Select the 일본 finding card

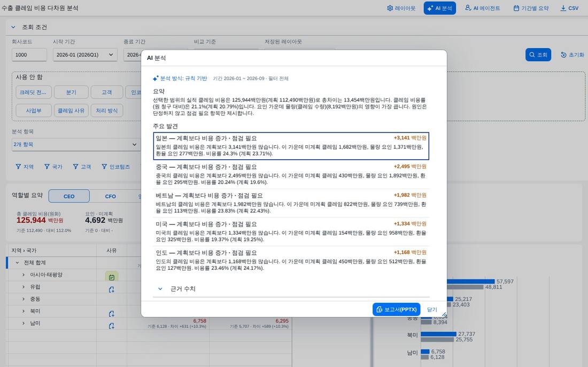click(x=291, y=146)
